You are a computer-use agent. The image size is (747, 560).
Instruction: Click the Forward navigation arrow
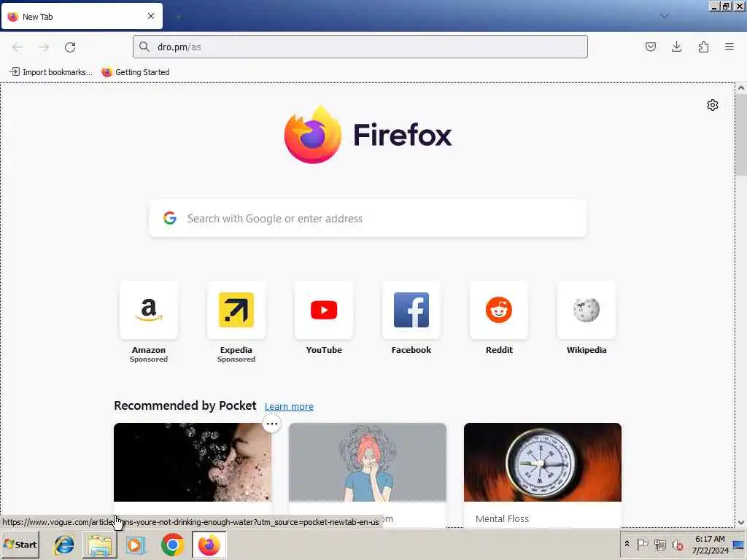[x=44, y=47]
